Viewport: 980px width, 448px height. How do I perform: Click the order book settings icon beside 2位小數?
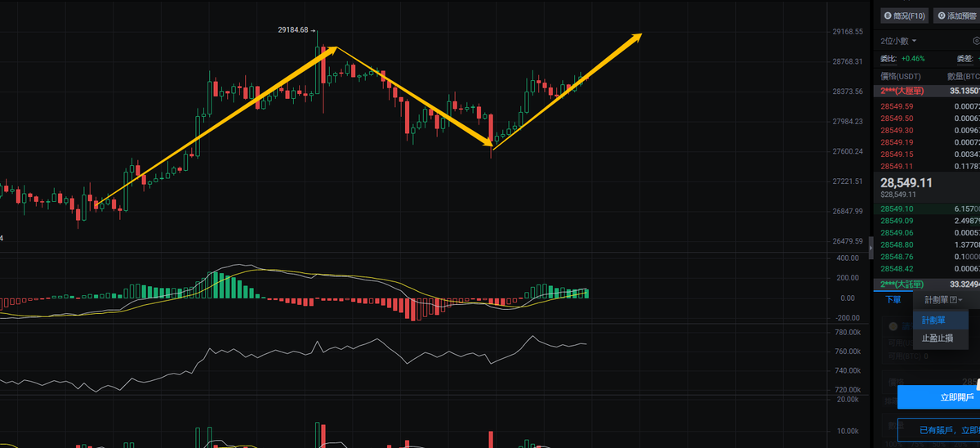pyautogui.click(x=976, y=40)
